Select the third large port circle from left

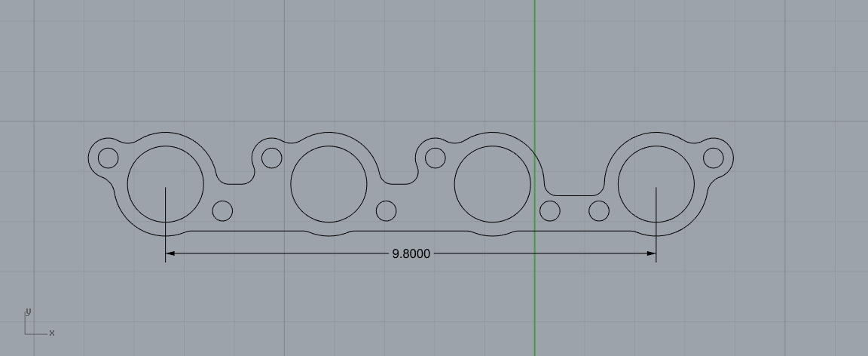[x=493, y=184]
